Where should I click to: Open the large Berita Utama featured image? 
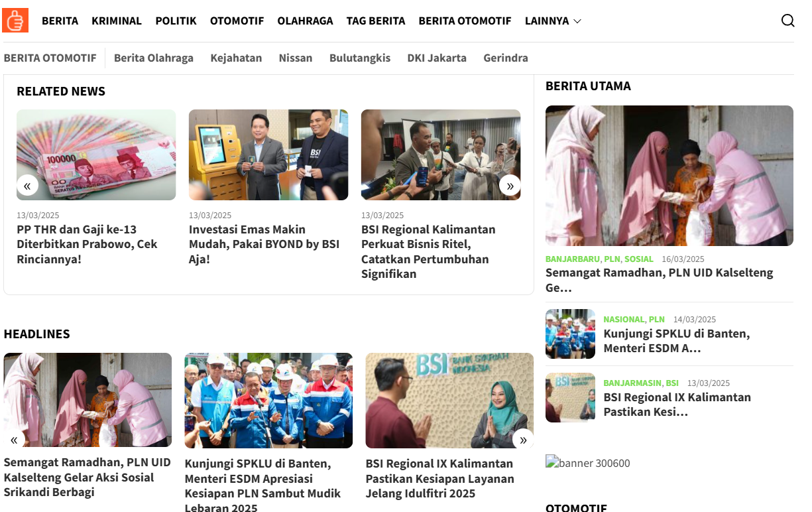[669, 176]
